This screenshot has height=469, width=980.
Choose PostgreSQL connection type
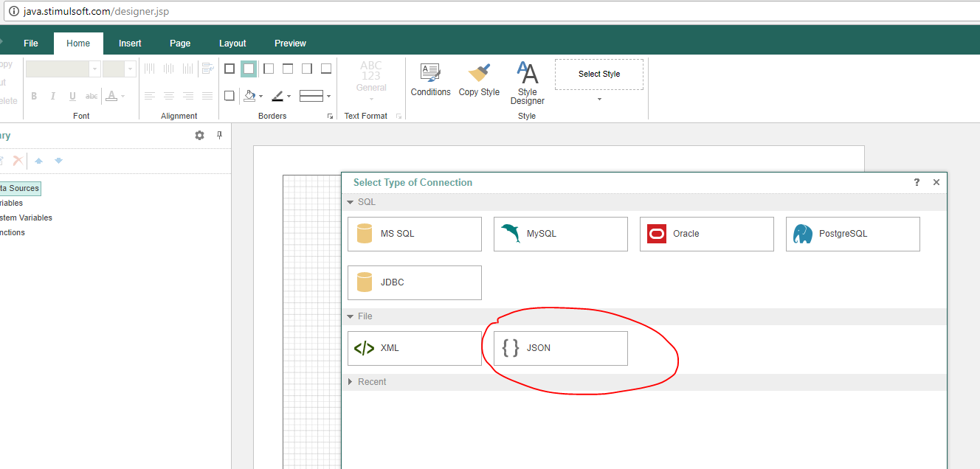coord(853,234)
